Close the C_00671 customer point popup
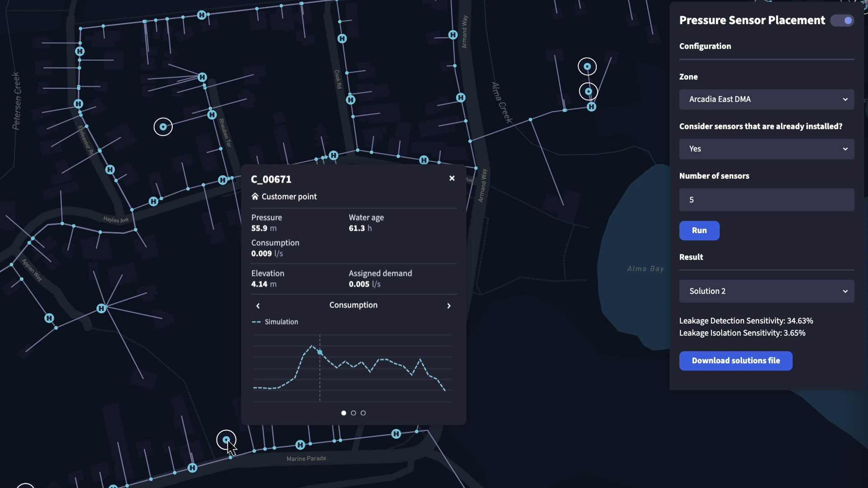 click(452, 178)
